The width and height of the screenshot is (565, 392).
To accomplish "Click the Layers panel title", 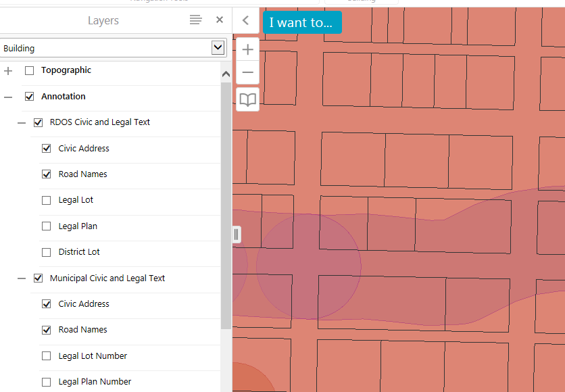I will click(103, 20).
